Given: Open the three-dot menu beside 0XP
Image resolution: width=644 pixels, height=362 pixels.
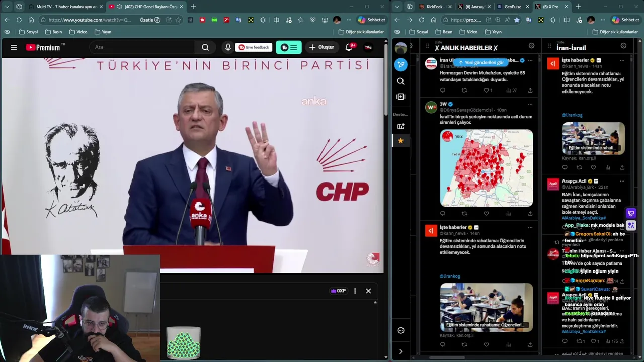Looking at the screenshot, I should [x=355, y=291].
